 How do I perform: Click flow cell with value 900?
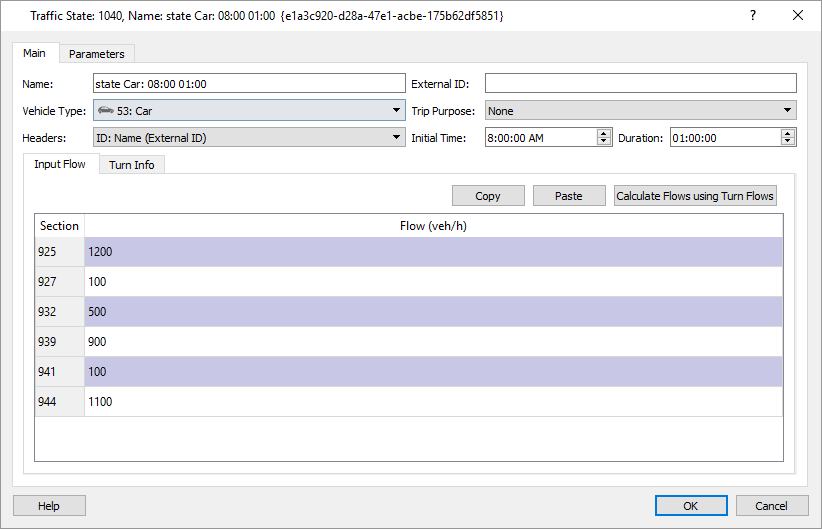click(434, 341)
